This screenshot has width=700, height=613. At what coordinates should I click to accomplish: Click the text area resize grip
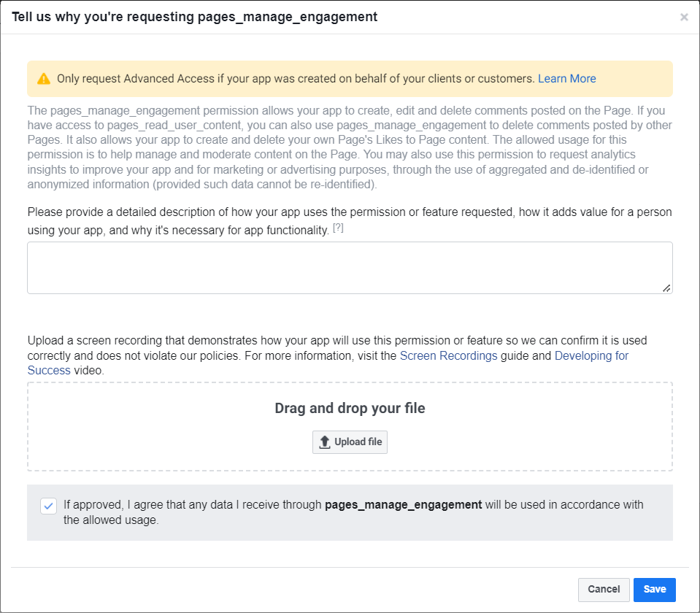coord(666,288)
